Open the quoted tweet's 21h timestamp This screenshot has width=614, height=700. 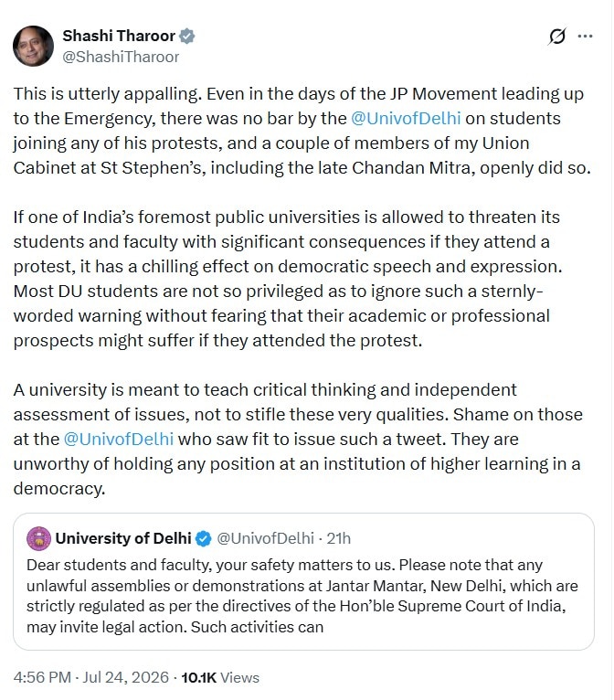tap(339, 538)
